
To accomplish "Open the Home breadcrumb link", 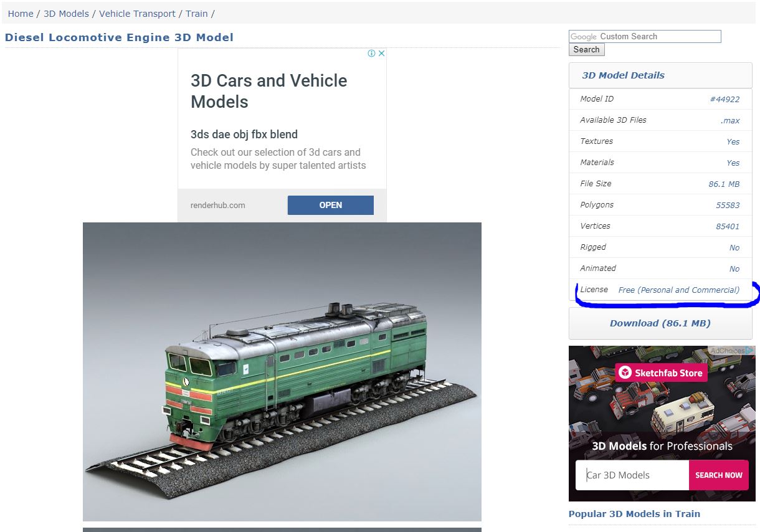I will click(21, 14).
